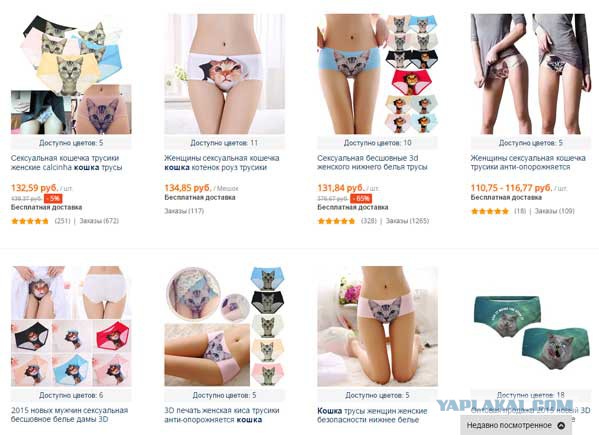599x435 pixels.
Task: Open the Женщины сексуальная кошечка котенок роуз link
Action: pyautogui.click(x=222, y=163)
